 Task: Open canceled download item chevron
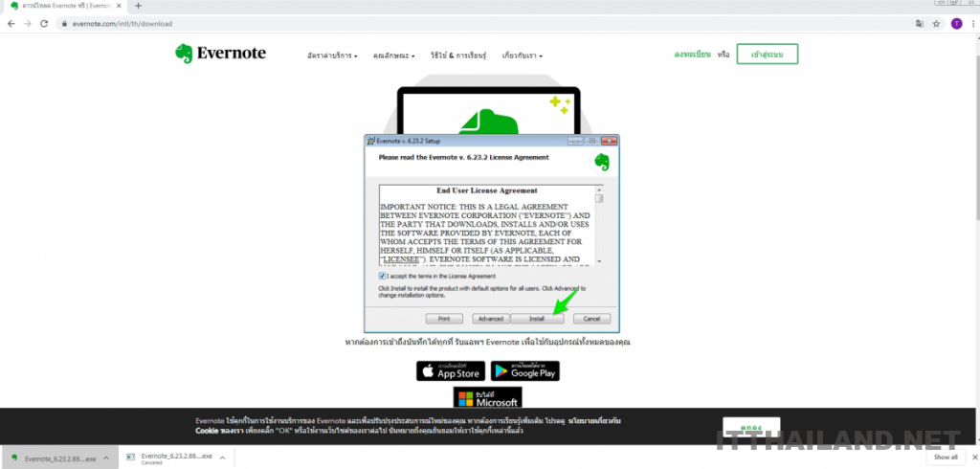(x=222, y=458)
